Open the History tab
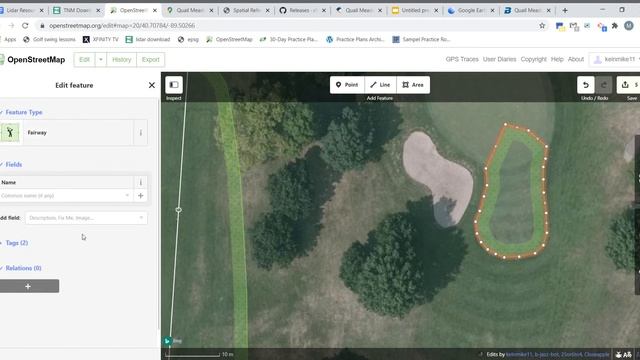This screenshot has height=360, width=640. (122, 60)
